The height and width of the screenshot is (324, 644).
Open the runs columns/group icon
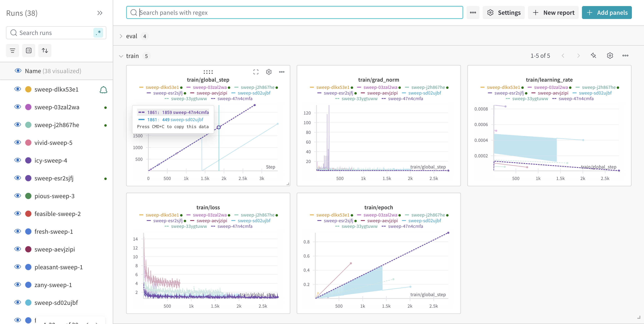[x=29, y=50]
